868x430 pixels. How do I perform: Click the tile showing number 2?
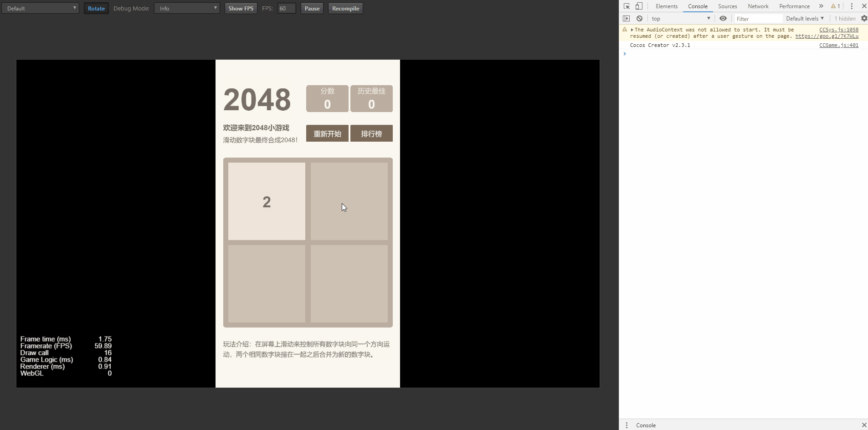tap(267, 201)
